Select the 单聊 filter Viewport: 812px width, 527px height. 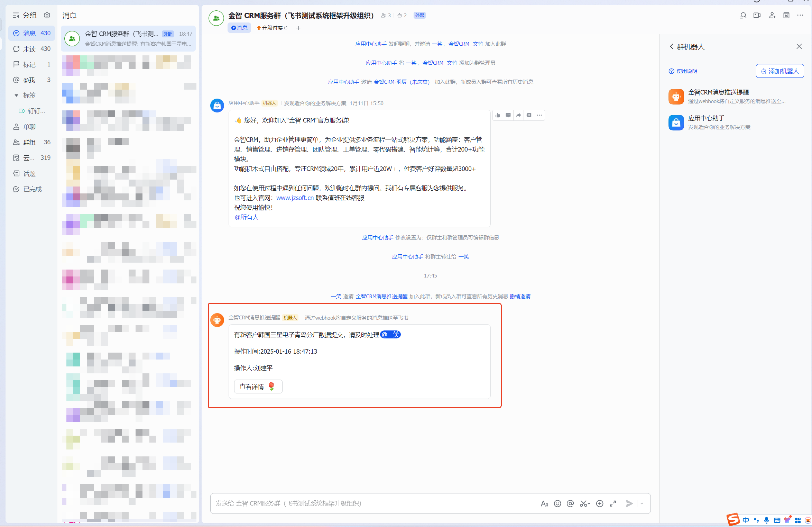pos(31,127)
